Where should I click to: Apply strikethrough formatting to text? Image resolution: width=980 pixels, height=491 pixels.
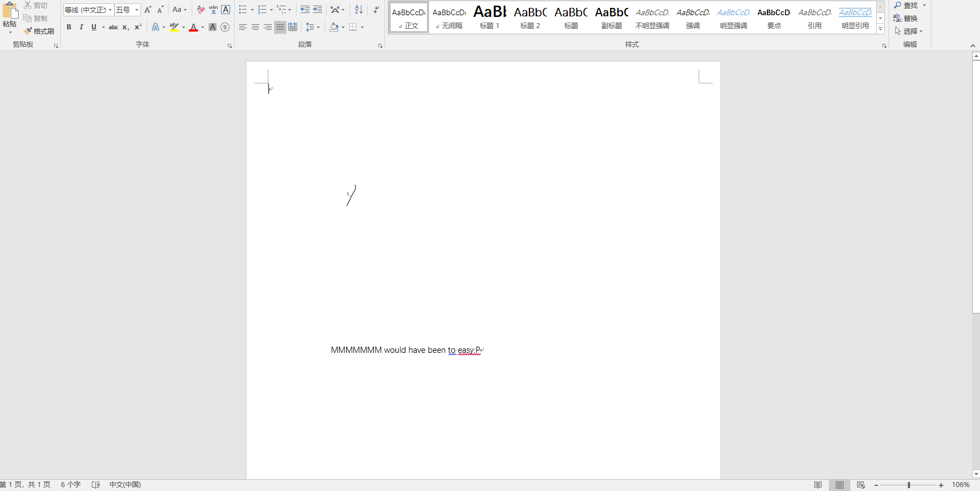(x=113, y=27)
